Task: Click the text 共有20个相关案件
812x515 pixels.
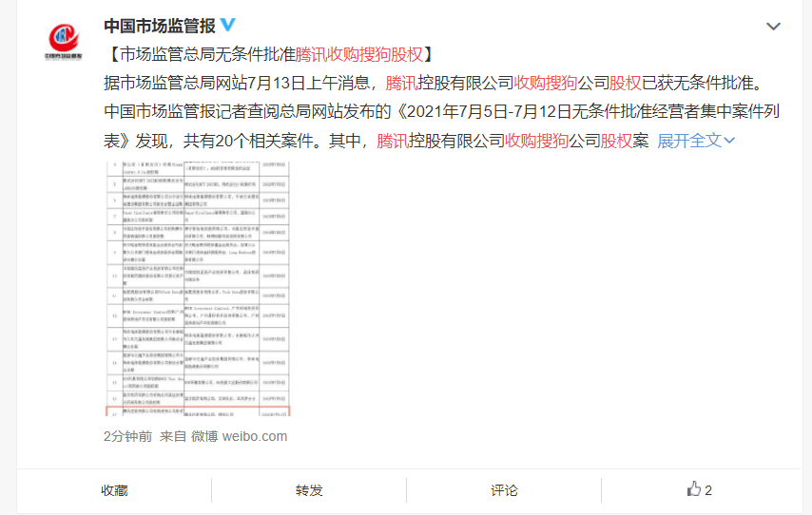Action: (248, 141)
